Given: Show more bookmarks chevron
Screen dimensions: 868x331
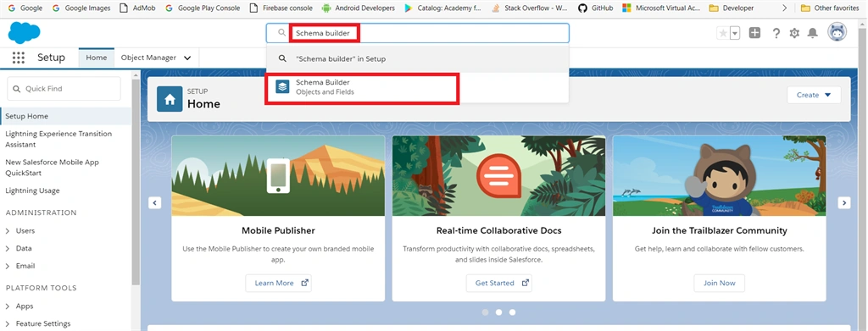Looking at the screenshot, I should [x=784, y=8].
